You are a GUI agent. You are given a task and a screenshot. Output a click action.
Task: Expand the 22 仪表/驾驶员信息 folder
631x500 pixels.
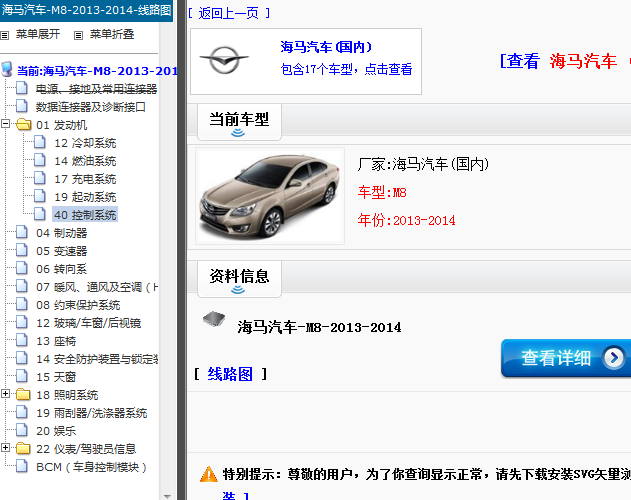tap(6, 447)
